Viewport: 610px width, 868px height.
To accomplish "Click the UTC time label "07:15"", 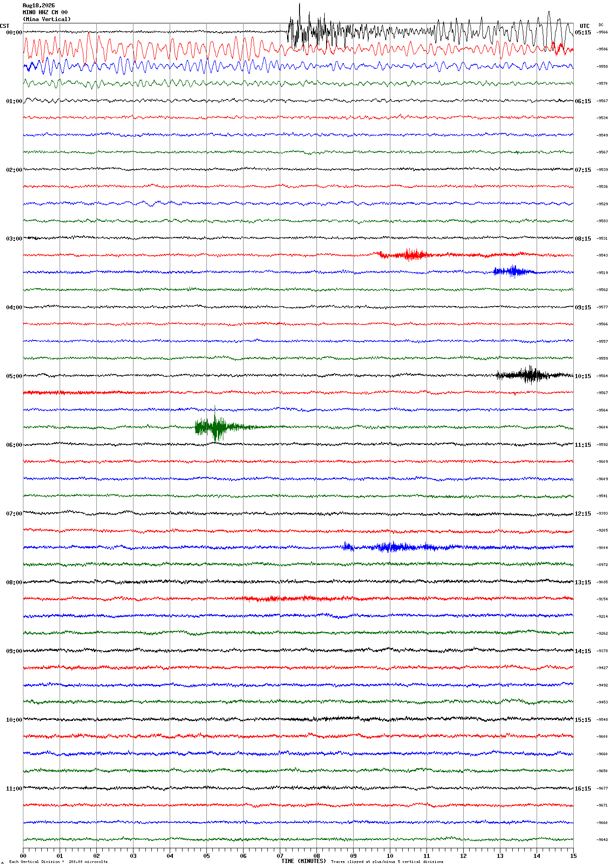I will pos(583,170).
